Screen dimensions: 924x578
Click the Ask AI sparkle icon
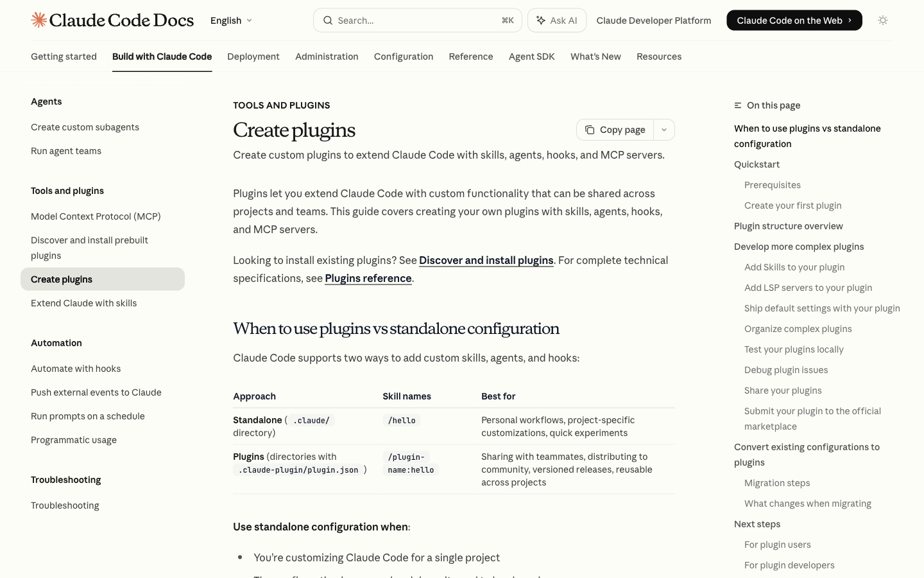541,21
